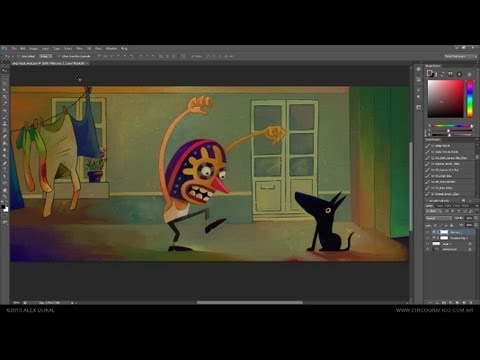This screenshot has width=480, height=360.
Task: Select the Clone Stamp tool
Action: click(5, 123)
